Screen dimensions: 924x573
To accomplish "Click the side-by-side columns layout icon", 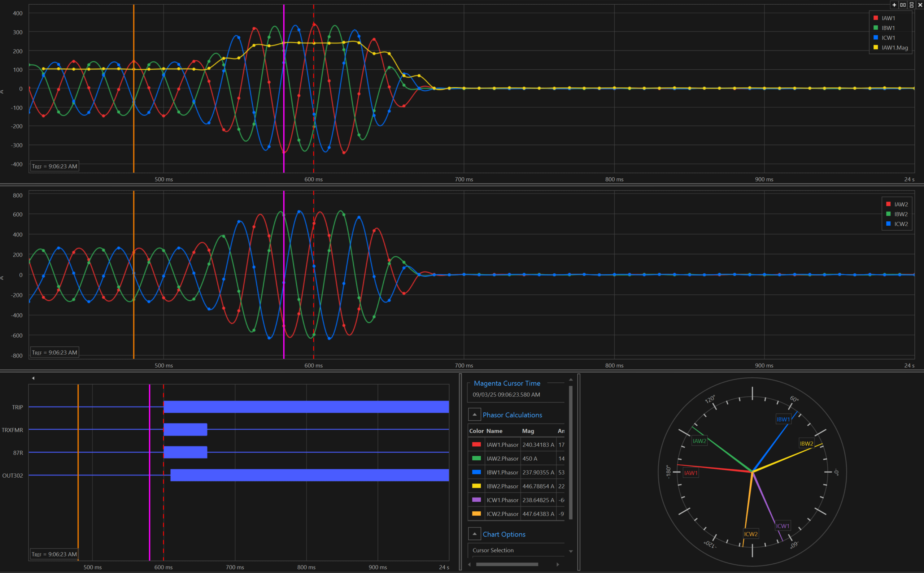I will [x=903, y=5].
